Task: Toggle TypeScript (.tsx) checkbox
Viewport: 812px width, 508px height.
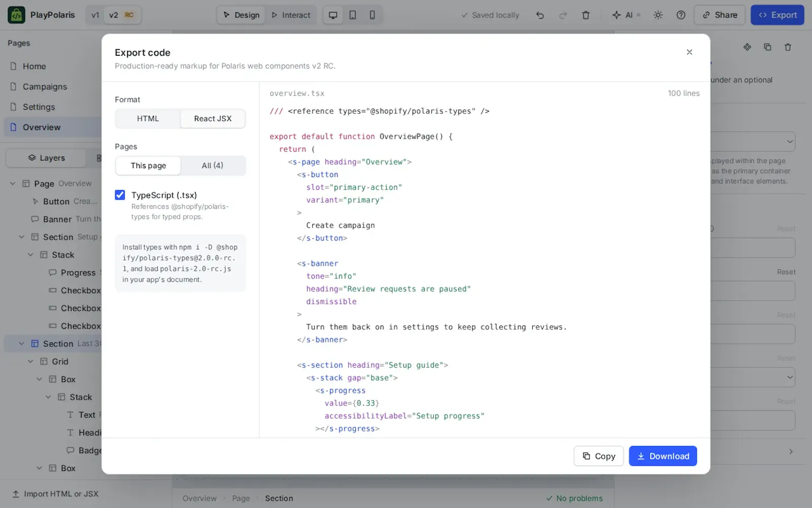Action: click(120, 195)
